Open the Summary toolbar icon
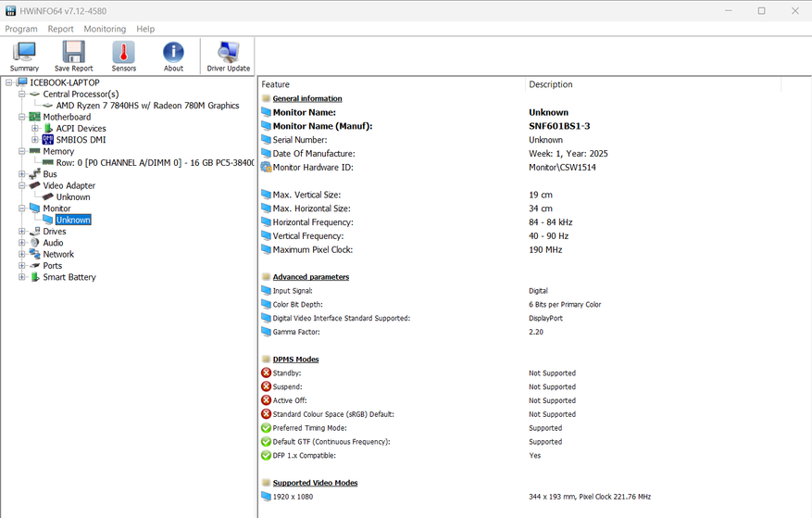 pyautogui.click(x=24, y=56)
